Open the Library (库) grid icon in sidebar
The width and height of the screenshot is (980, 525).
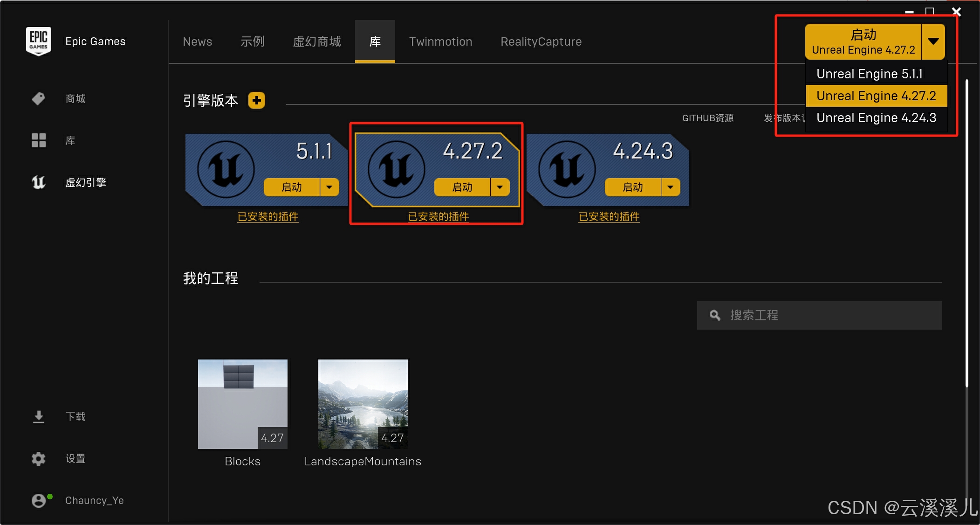click(38, 140)
